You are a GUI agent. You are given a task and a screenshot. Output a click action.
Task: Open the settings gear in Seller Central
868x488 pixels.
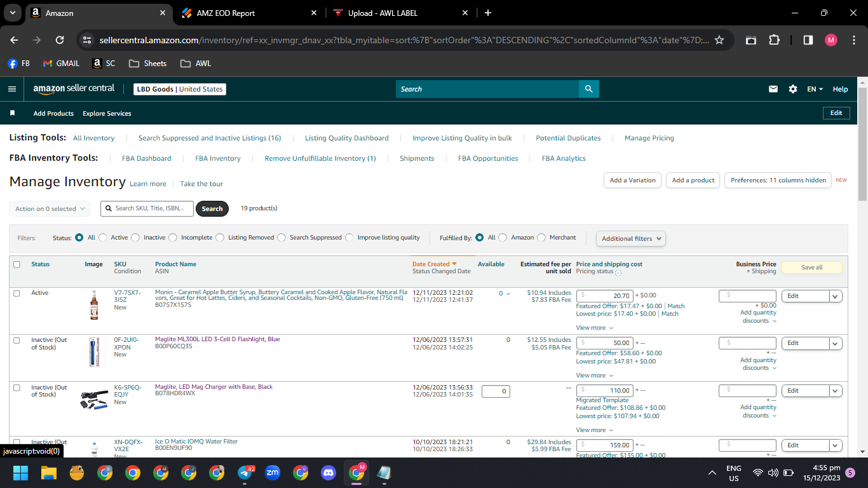tap(793, 89)
